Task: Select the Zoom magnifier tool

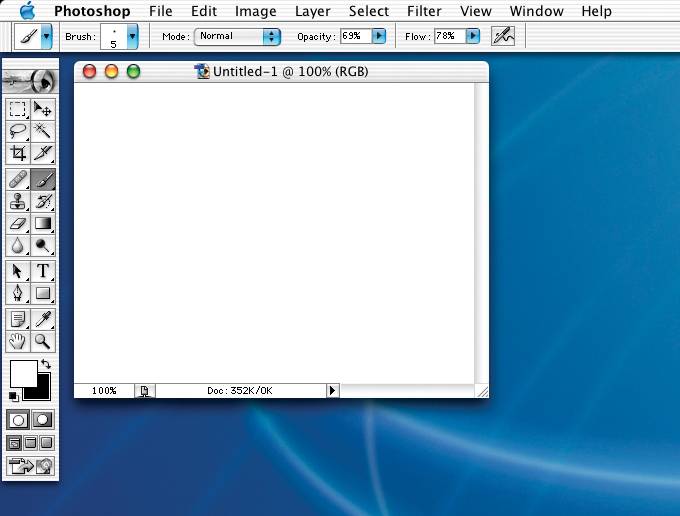Action: tap(43, 341)
